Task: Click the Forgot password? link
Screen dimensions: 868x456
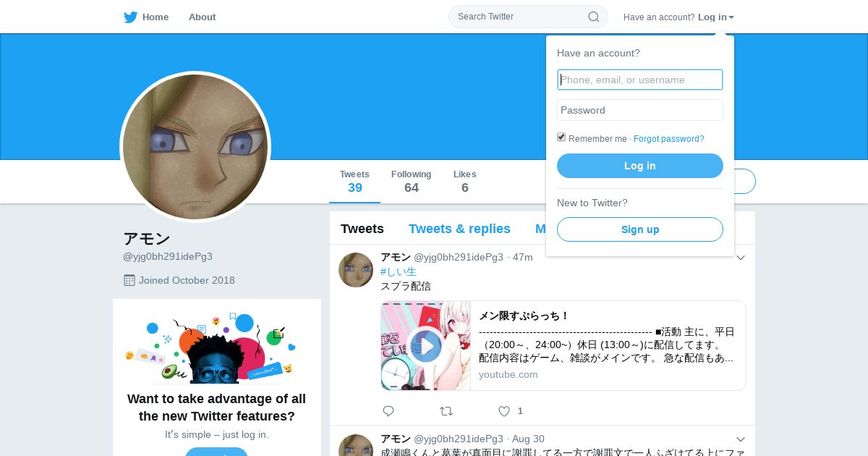Action: 669,139
